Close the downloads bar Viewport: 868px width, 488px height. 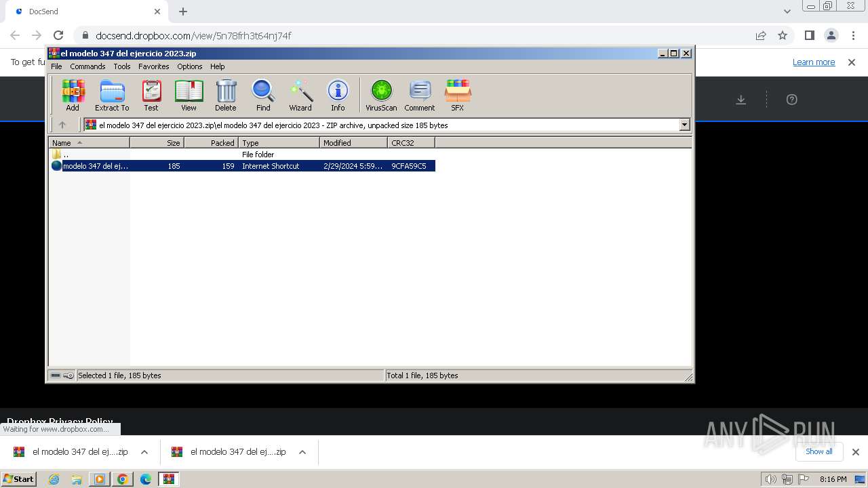[x=856, y=452]
